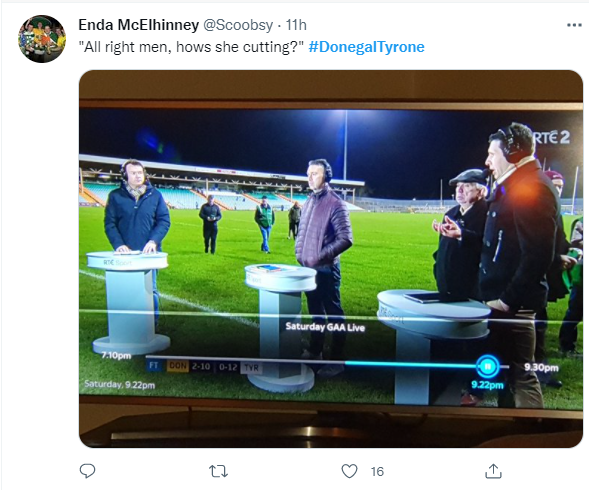Image resolution: width=589 pixels, height=490 pixels.
Task: Retweet this post using retweet icon
Action: tap(218, 471)
